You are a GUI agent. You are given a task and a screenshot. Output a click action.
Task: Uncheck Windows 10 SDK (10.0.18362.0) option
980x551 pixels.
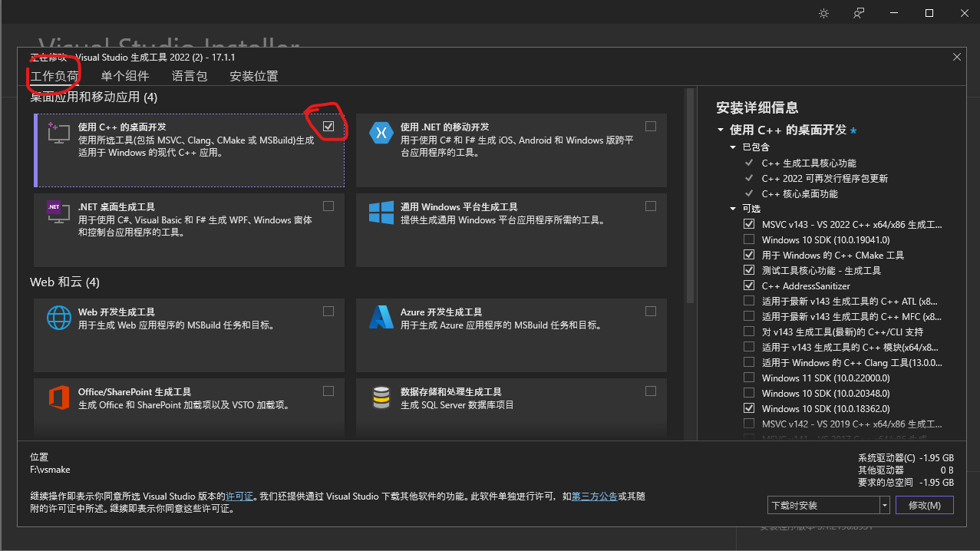pos(749,408)
